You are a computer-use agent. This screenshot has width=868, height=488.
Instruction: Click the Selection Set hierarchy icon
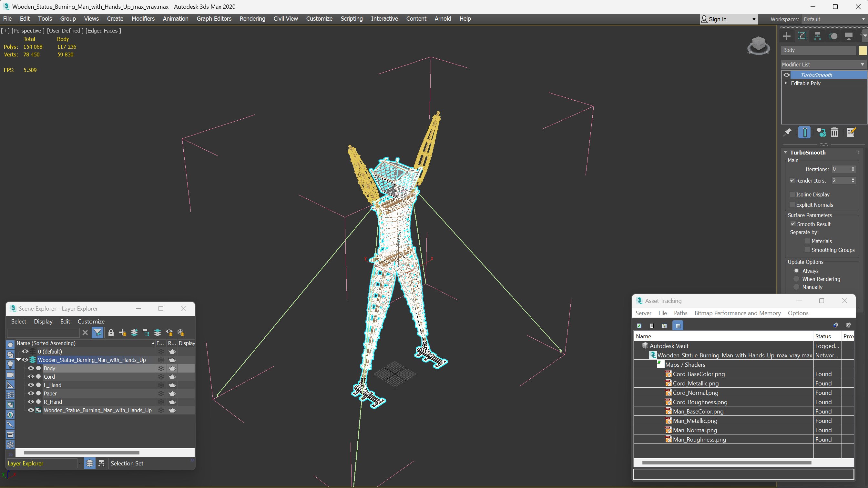point(101,463)
